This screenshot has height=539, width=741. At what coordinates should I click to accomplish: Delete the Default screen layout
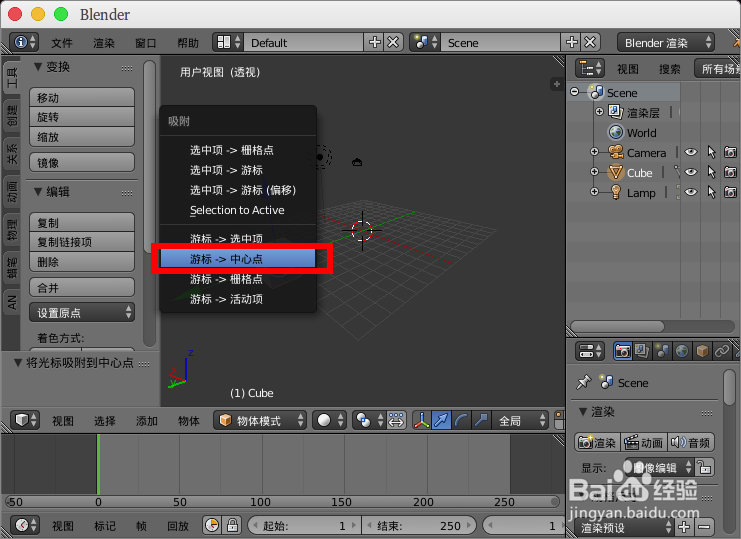tap(393, 43)
